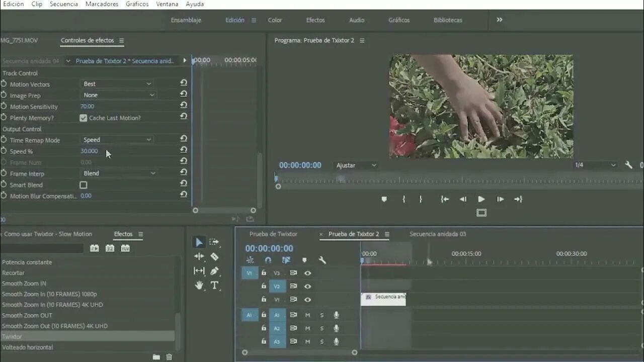The height and width of the screenshot is (362, 644).
Task: Mute audio track A1
Action: click(307, 315)
